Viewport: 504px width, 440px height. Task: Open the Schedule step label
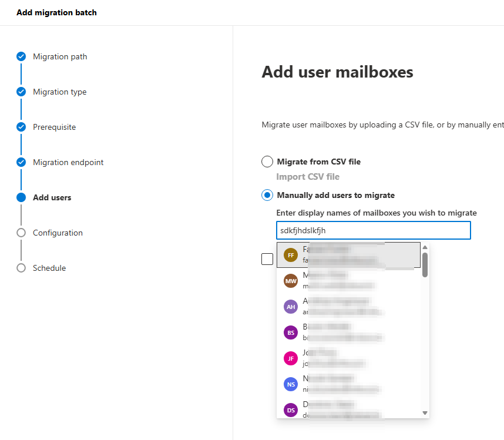(49, 268)
